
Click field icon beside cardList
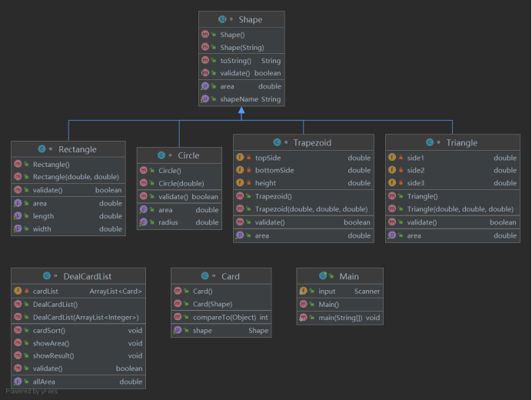(18, 291)
